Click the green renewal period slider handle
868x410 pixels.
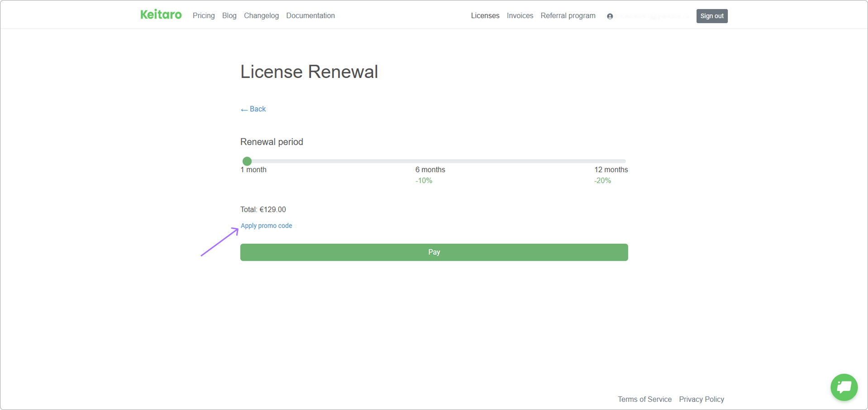[247, 161]
